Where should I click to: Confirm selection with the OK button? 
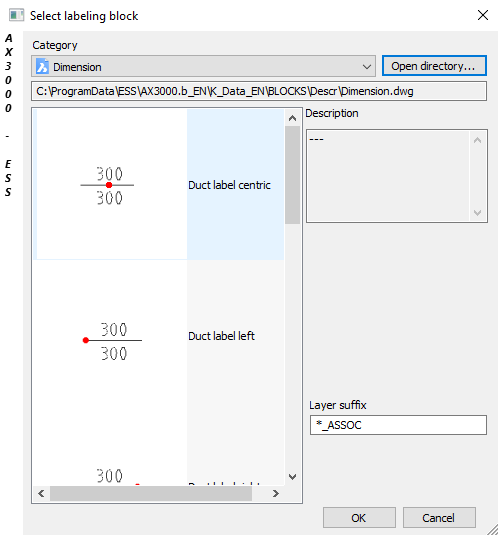coord(359,518)
